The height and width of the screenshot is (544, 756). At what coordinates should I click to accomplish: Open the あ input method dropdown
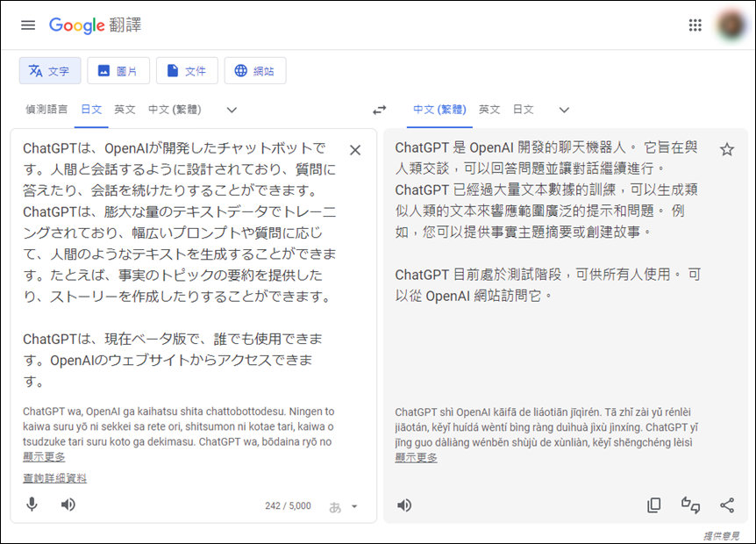click(354, 506)
